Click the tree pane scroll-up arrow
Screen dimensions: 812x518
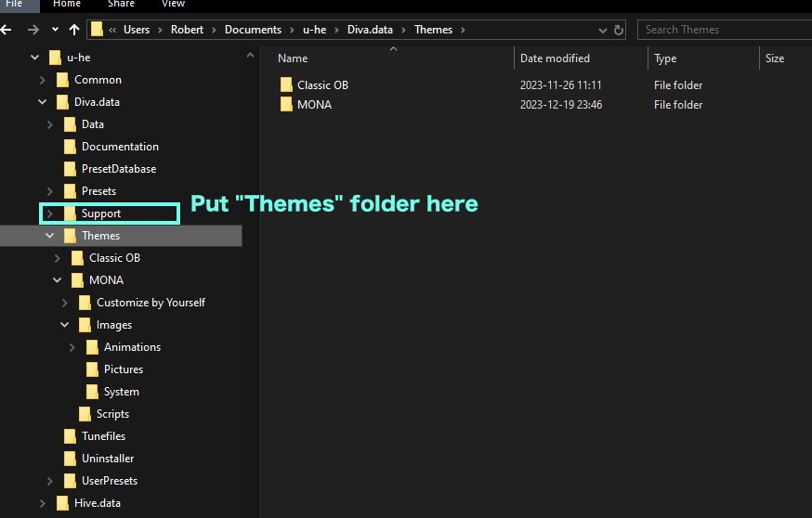(250, 55)
